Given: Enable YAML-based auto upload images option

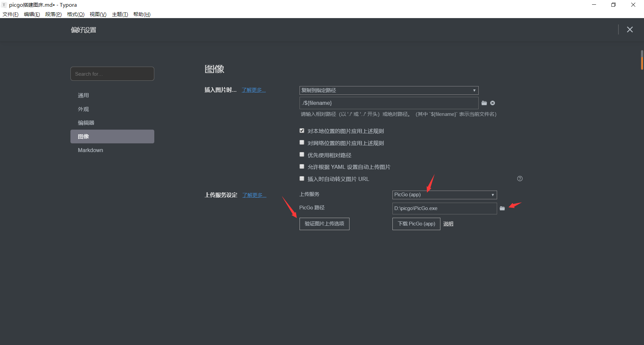Looking at the screenshot, I should coord(302,166).
